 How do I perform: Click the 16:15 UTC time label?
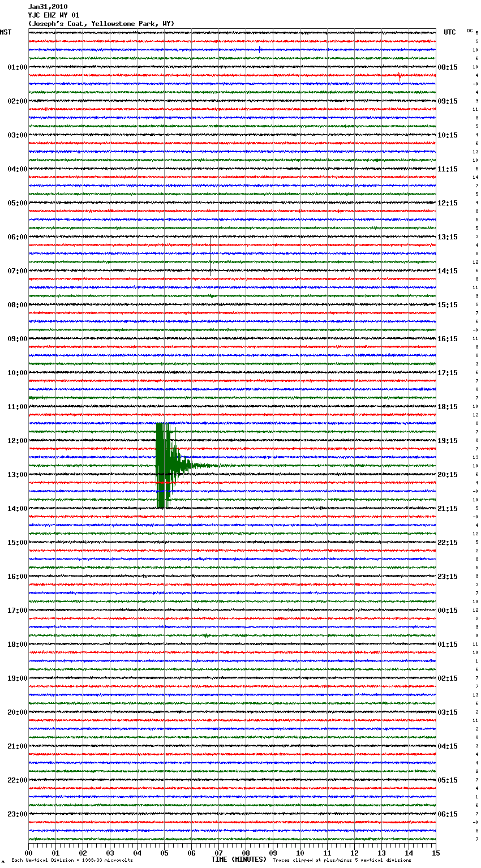pyautogui.click(x=448, y=339)
